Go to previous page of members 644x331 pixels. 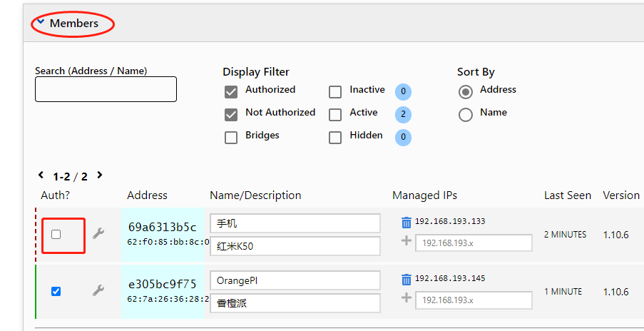click(41, 175)
